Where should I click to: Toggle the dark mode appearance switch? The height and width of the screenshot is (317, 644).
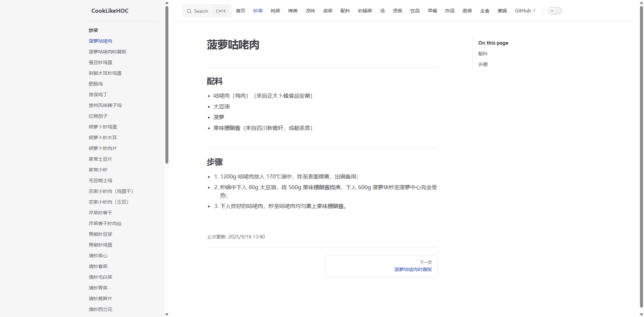pos(555,11)
